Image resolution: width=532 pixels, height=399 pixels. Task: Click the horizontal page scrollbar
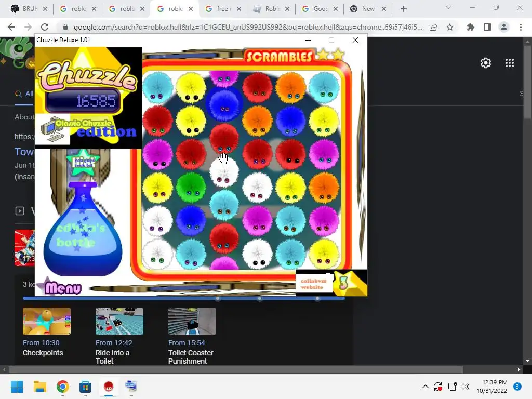point(236,369)
